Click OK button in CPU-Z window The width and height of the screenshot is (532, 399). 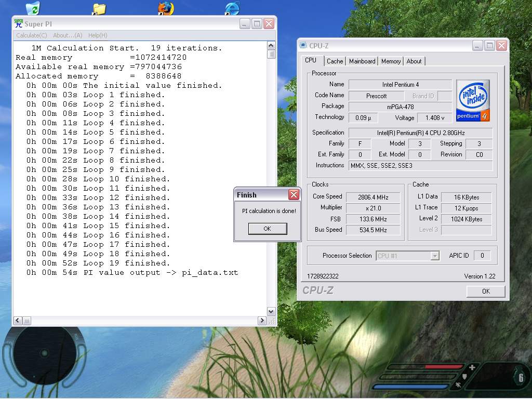486,291
